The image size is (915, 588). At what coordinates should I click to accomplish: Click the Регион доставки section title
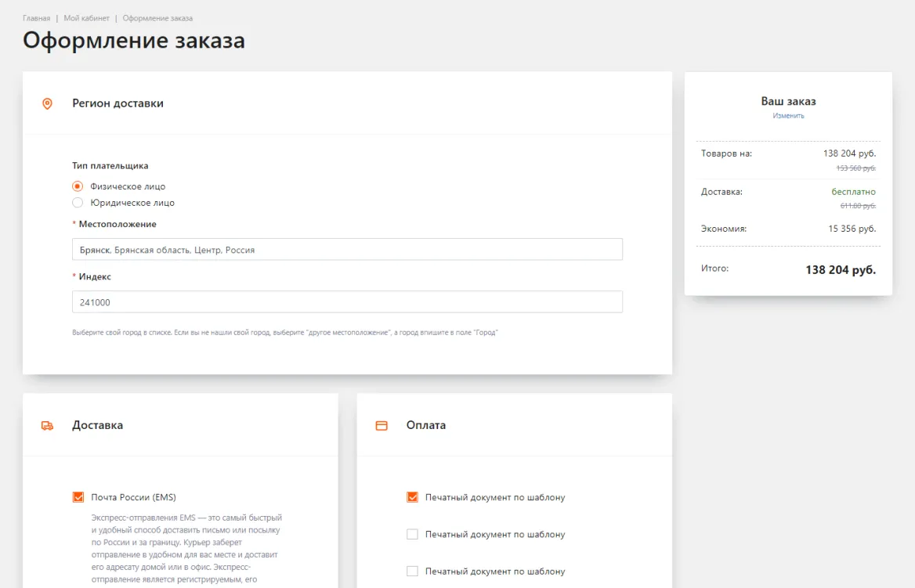(118, 103)
